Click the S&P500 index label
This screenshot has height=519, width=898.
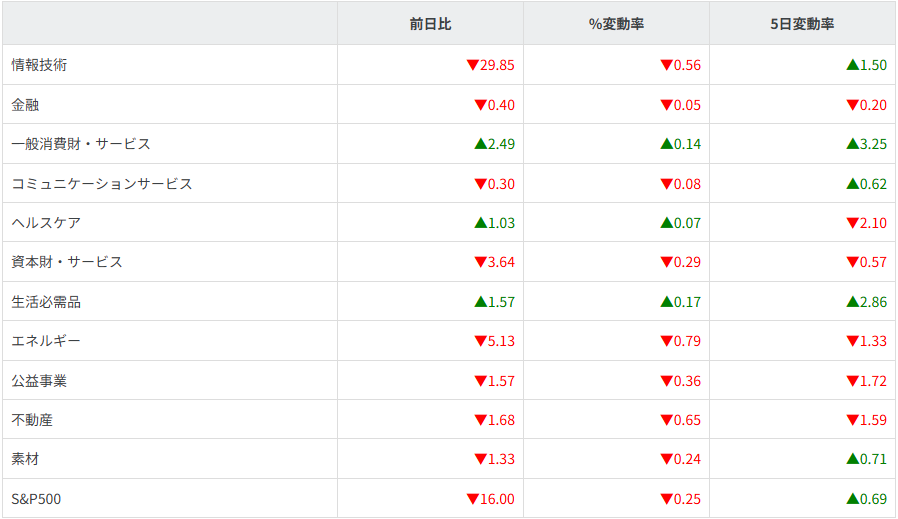tap(36, 499)
